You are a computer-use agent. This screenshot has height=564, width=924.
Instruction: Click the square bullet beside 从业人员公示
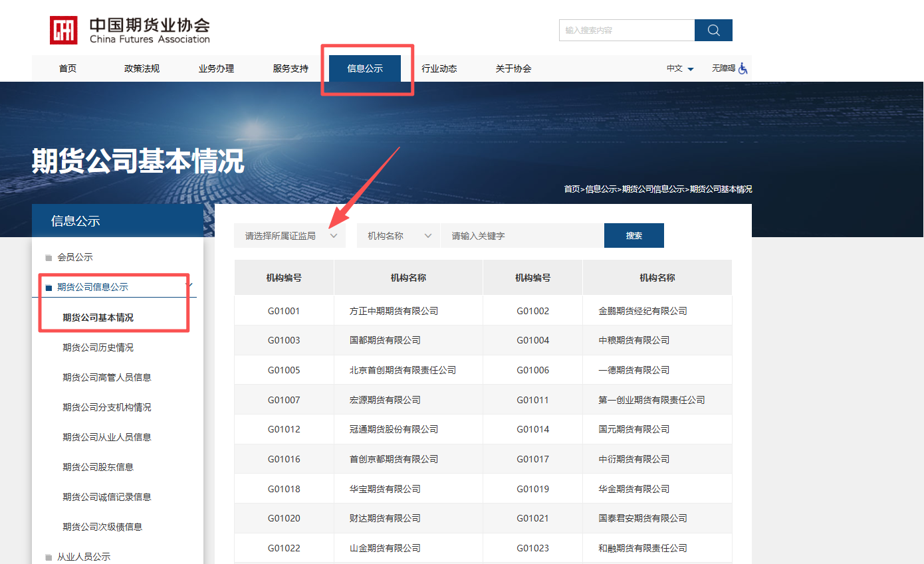click(x=49, y=557)
